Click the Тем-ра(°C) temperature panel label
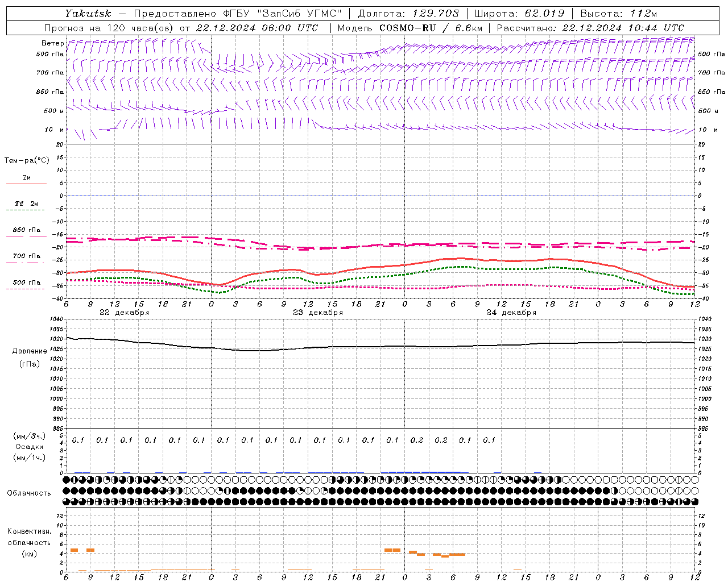The width and height of the screenshot is (728, 582). point(27,161)
